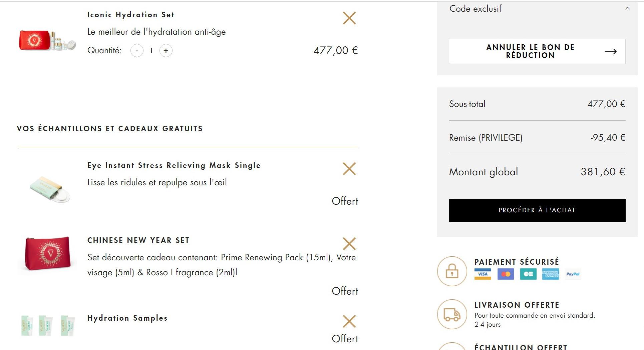Click the PayPal logo
Screen dimensions: 644x350
pos(573,274)
